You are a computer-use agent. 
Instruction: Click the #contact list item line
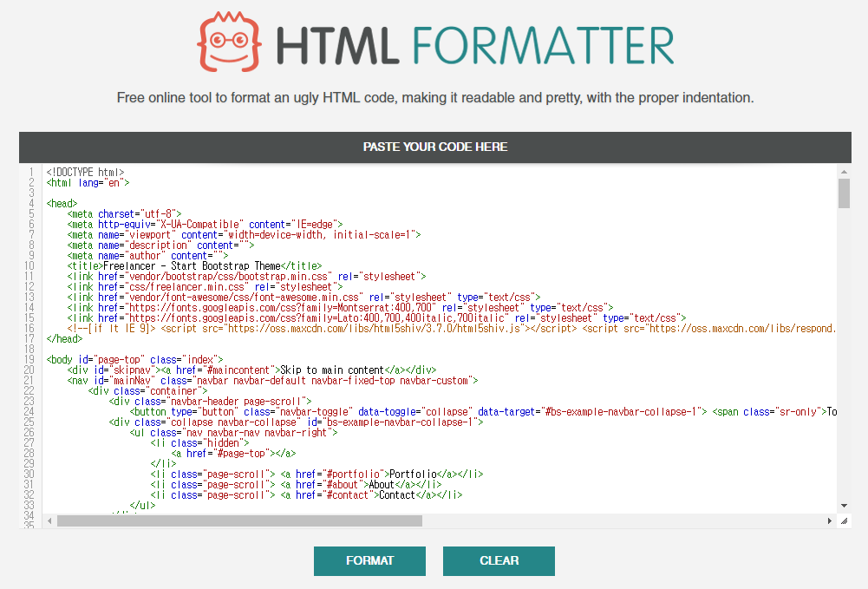click(x=307, y=495)
